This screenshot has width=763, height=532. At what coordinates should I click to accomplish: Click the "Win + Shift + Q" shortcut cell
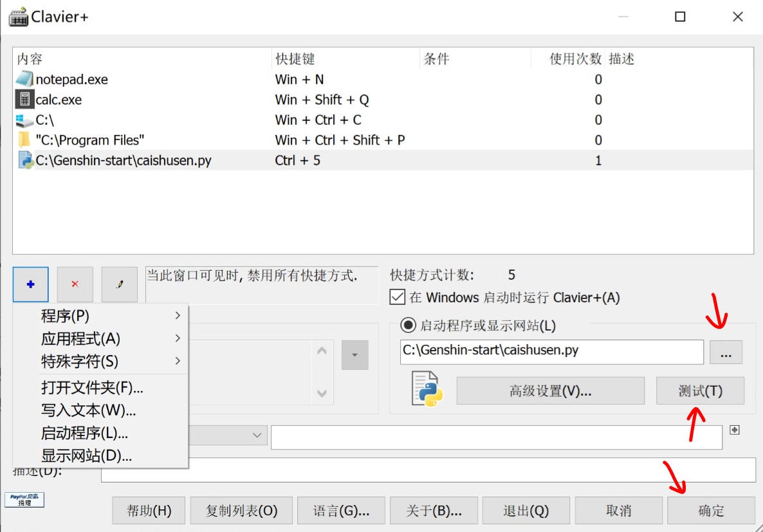(322, 100)
